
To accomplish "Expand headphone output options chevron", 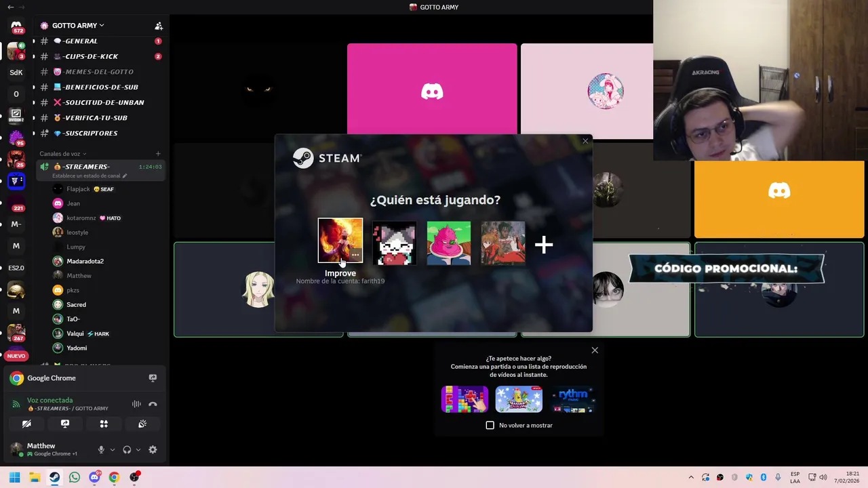I will (x=138, y=449).
